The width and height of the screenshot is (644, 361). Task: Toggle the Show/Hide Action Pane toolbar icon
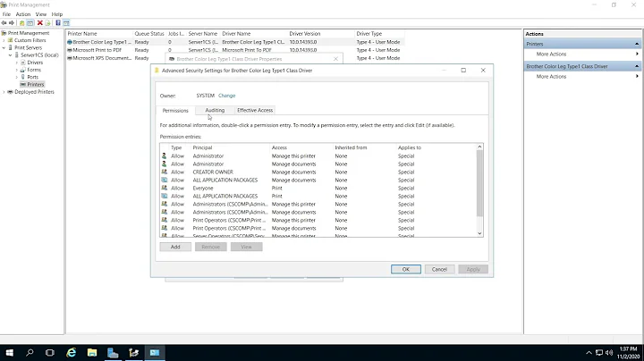pos(66,23)
